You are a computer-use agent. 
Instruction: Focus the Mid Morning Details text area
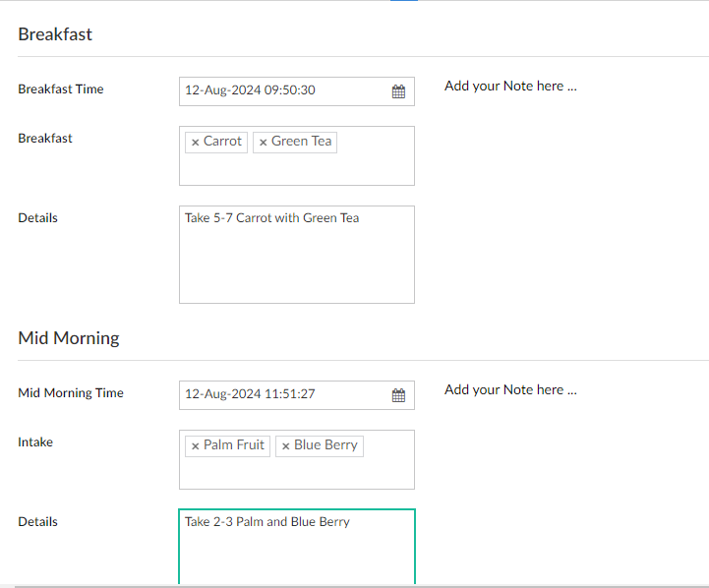tap(296, 553)
